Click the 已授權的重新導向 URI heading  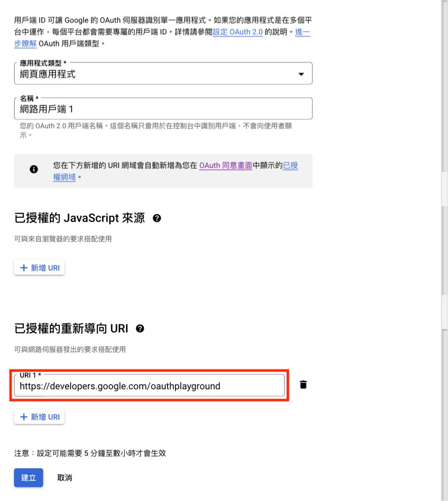coord(71,328)
